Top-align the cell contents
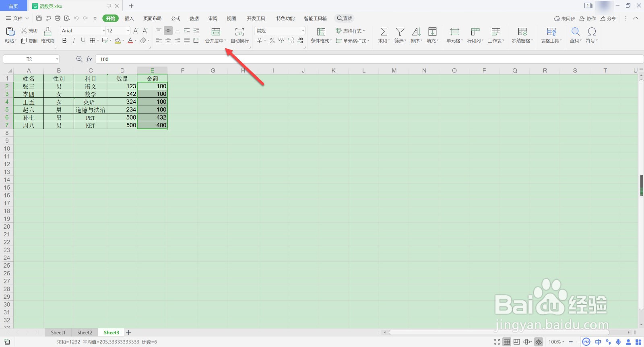The width and height of the screenshot is (644, 347). pos(159,31)
